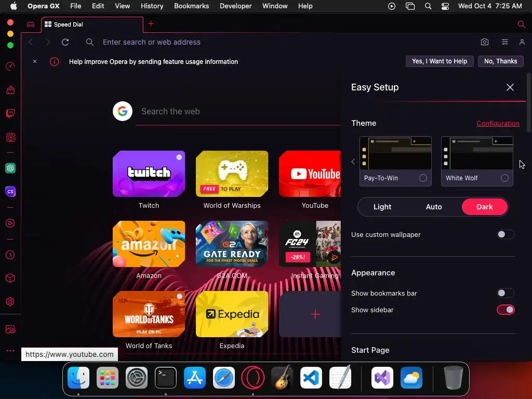The image size is (532, 399).
Task: Click No, Thanks button
Action: (500, 61)
